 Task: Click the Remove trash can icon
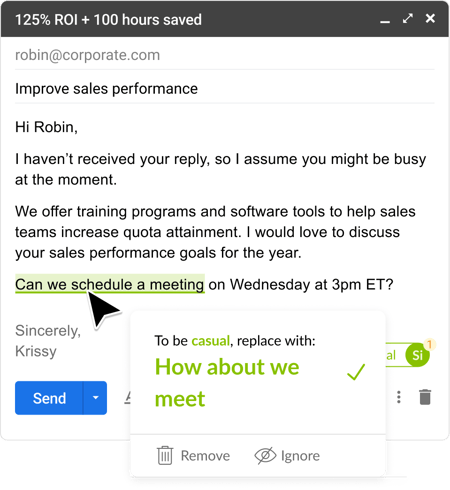tap(165, 455)
